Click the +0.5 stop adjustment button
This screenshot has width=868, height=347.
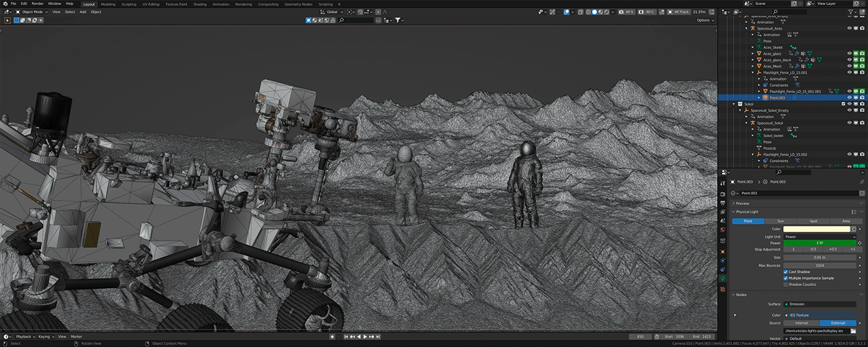833,249
